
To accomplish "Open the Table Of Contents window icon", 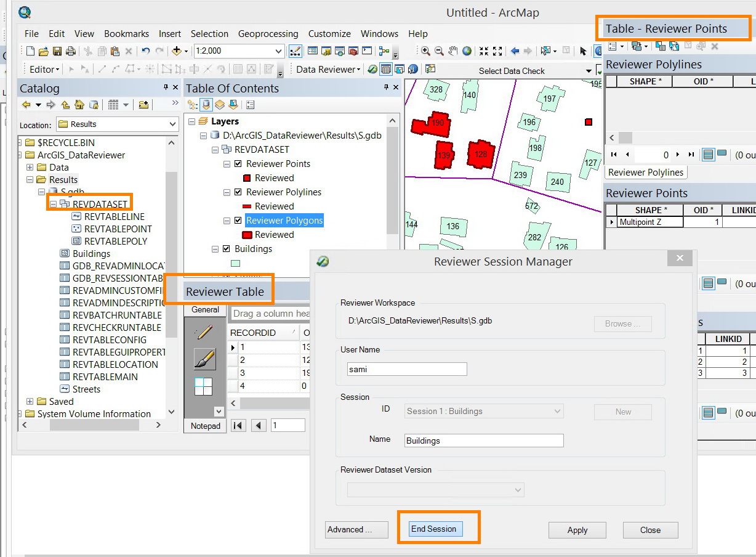I will coord(312,51).
